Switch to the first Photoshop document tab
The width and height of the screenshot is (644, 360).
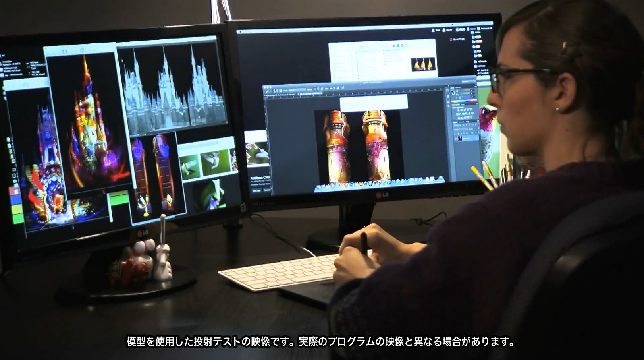point(280,96)
